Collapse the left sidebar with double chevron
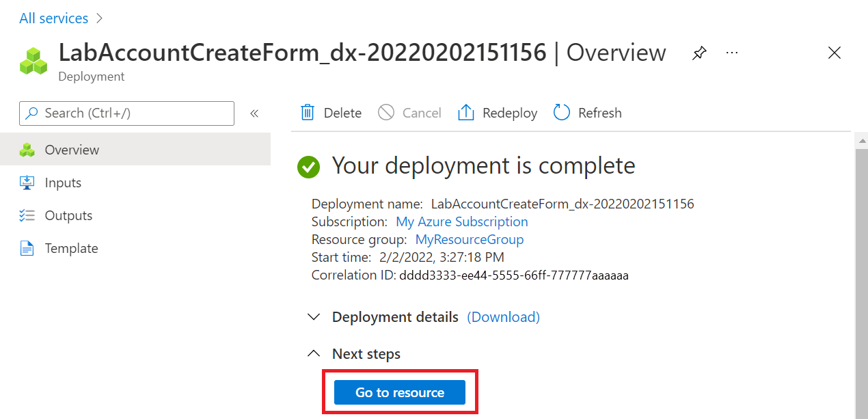Screen dimensions: 868x419 click(254, 113)
